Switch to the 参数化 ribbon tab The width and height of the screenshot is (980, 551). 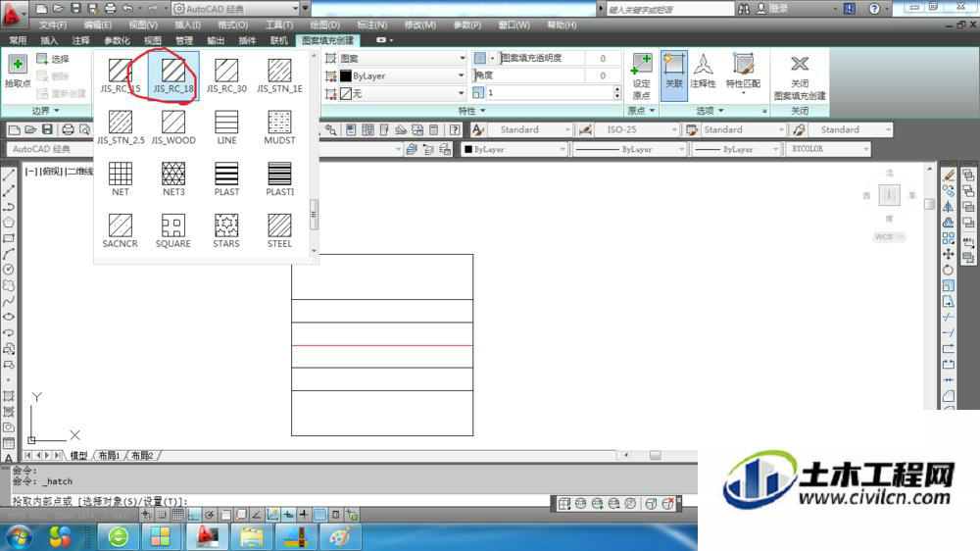[x=117, y=40]
